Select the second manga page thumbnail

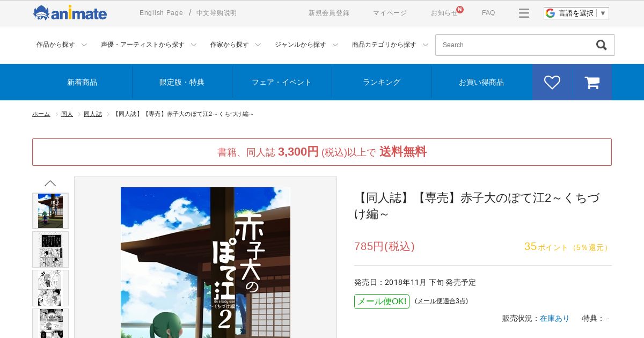pyautogui.click(x=50, y=249)
